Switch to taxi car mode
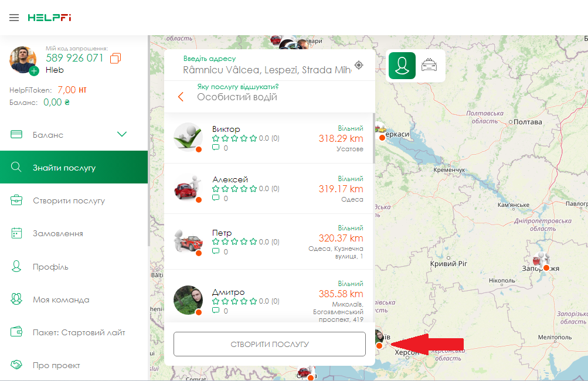588x381 pixels. 430,66
